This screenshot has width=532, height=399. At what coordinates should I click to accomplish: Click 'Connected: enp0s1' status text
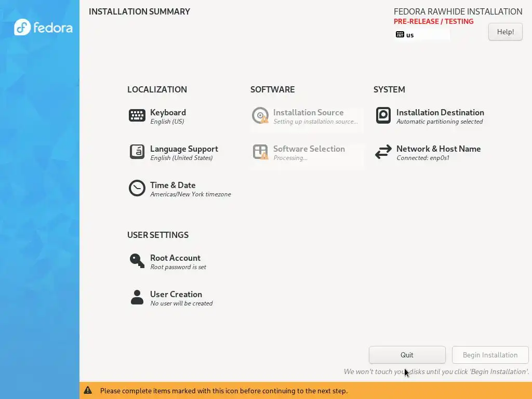click(423, 158)
